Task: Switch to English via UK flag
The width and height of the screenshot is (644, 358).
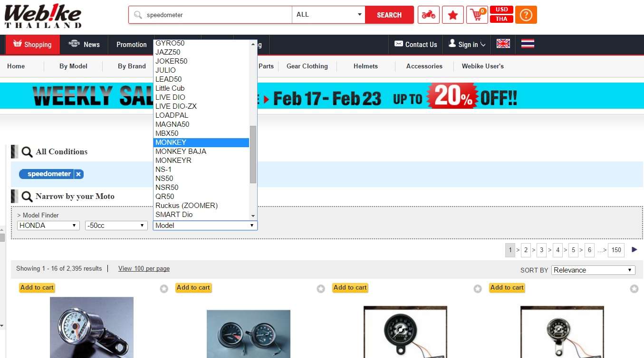Action: [503, 44]
